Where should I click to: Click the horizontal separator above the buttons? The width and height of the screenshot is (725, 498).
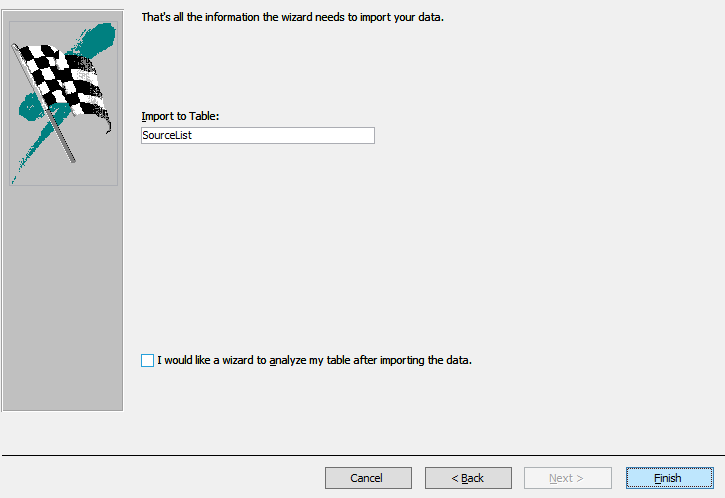(362, 455)
